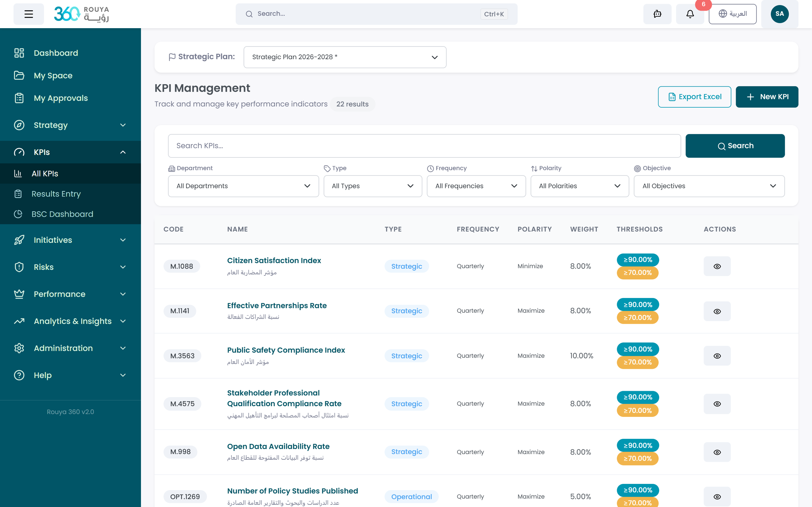View details of Citizen Satisfaction Index
Image resolution: width=812 pixels, height=507 pixels.
coord(717,266)
